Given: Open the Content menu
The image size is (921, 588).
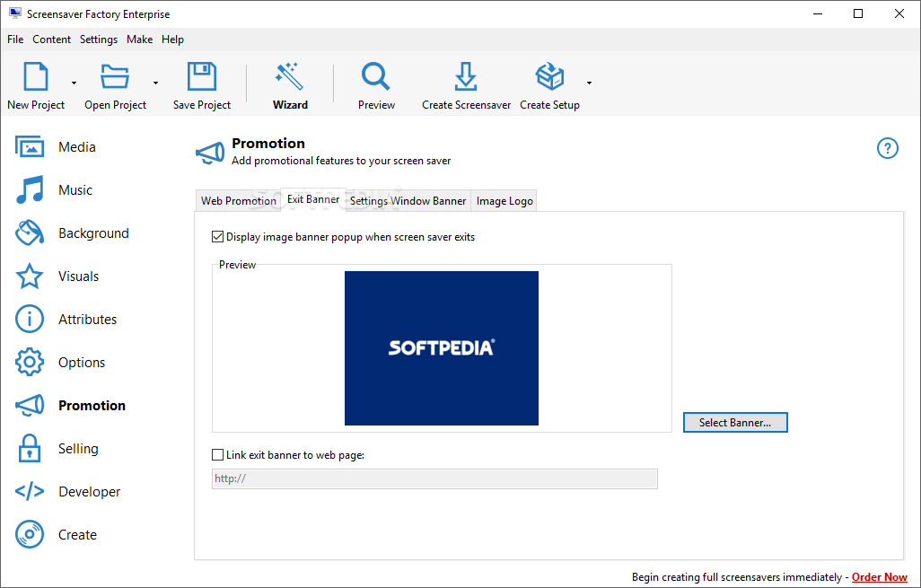Looking at the screenshot, I should pyautogui.click(x=52, y=39).
